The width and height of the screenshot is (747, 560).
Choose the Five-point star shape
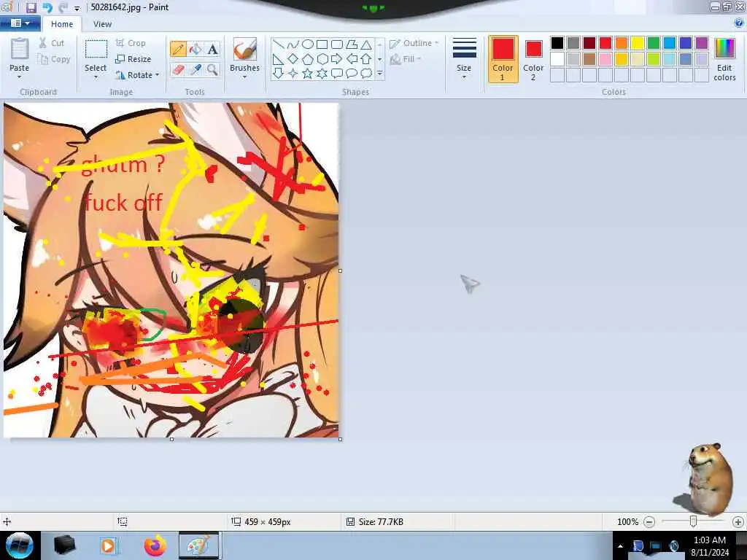(308, 74)
